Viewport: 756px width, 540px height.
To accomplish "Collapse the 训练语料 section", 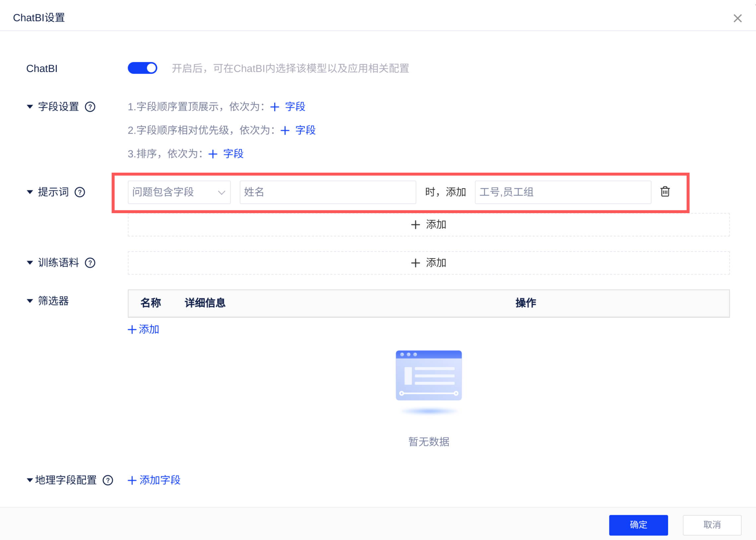I will coord(30,263).
